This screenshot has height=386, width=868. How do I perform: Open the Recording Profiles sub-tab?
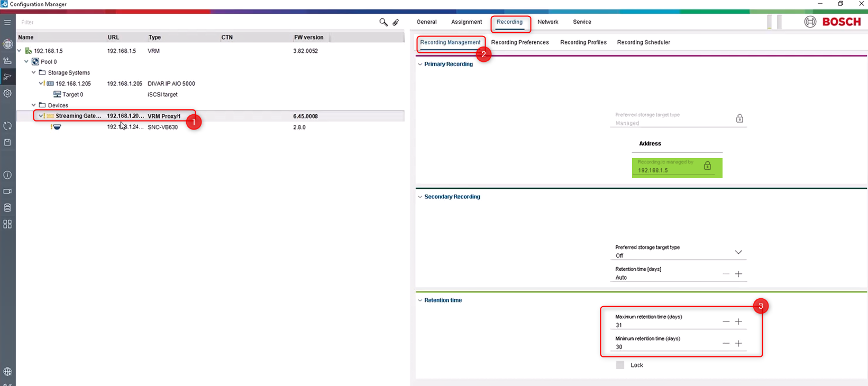(x=583, y=42)
